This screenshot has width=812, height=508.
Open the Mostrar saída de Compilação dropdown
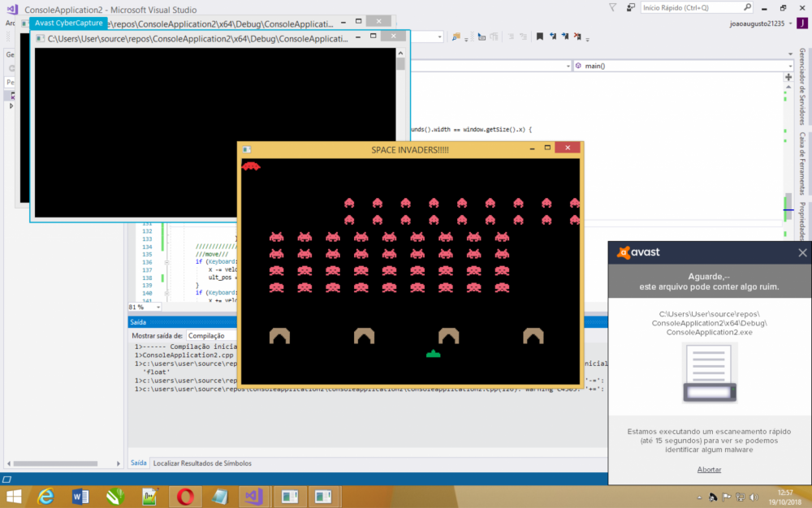pyautogui.click(x=212, y=336)
